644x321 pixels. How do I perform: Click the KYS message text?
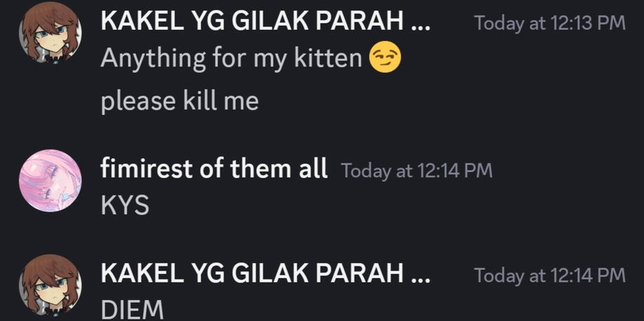coord(125,206)
